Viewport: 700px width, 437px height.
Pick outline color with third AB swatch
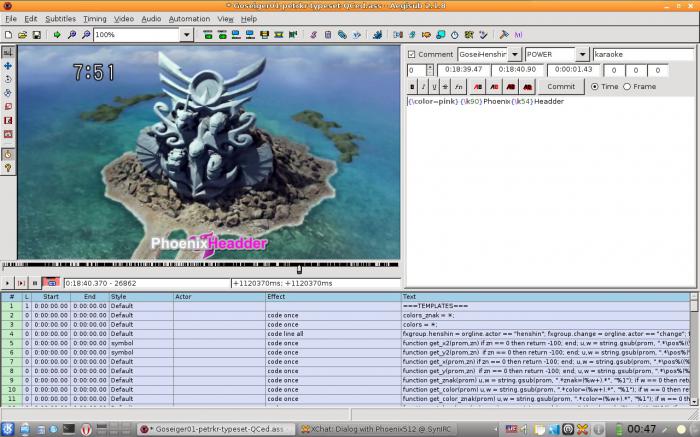511,87
